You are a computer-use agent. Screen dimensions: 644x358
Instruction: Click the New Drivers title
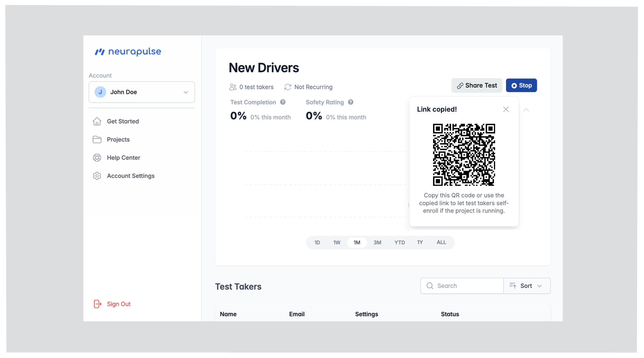click(x=264, y=68)
